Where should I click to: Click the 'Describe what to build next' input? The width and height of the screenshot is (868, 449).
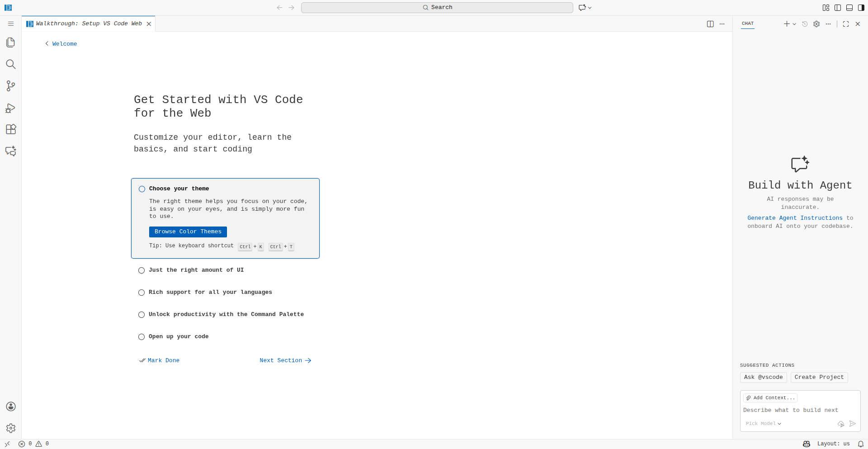click(799, 410)
